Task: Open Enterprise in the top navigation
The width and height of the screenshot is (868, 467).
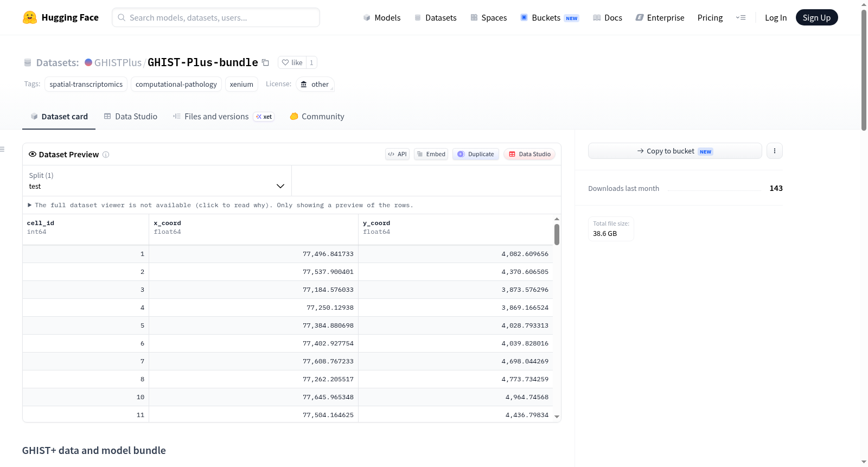Action: point(660,18)
